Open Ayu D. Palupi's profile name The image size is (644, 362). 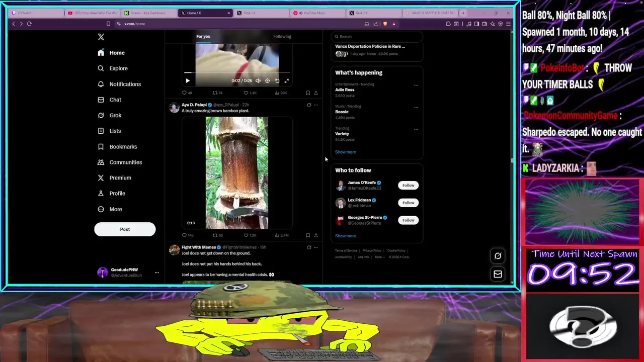[x=194, y=105]
